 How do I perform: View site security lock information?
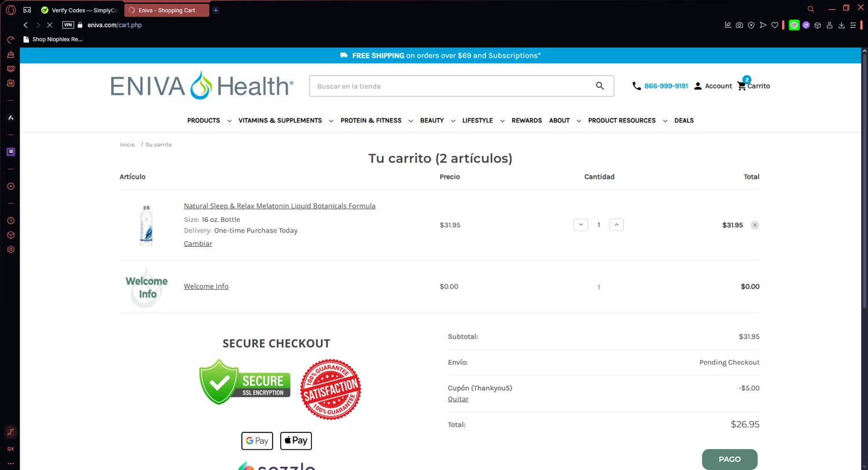pos(80,25)
